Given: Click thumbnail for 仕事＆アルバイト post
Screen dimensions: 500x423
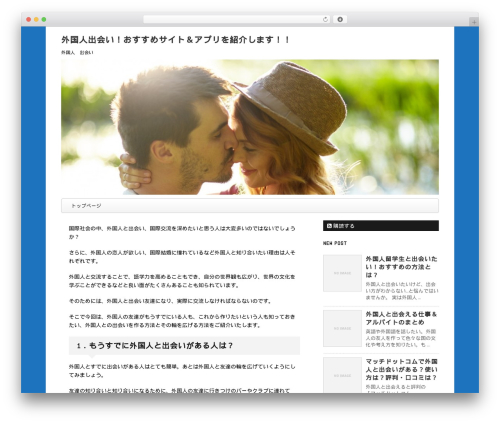Looking at the screenshot, I should [342, 328].
